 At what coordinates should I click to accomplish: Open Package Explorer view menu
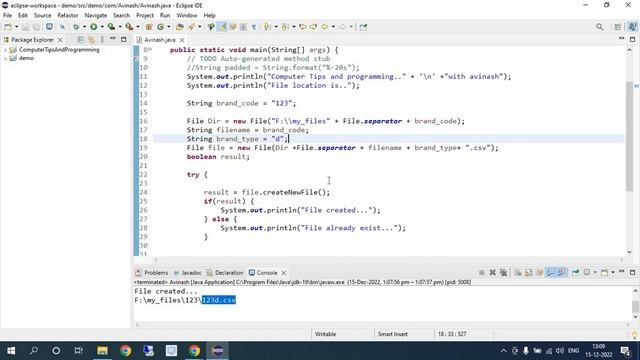(102, 40)
